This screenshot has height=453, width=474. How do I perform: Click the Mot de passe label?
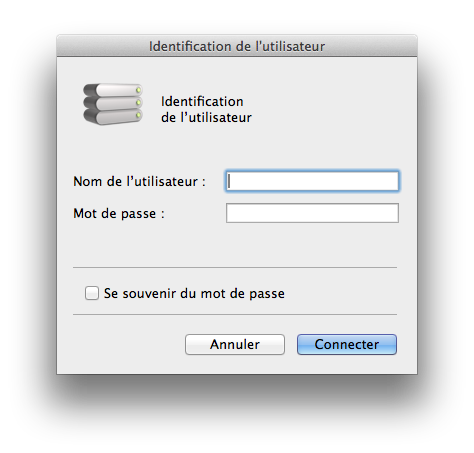(119, 214)
